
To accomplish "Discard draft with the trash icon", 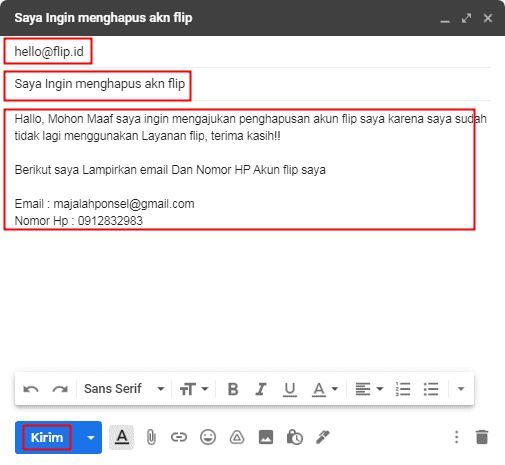I will [x=482, y=437].
